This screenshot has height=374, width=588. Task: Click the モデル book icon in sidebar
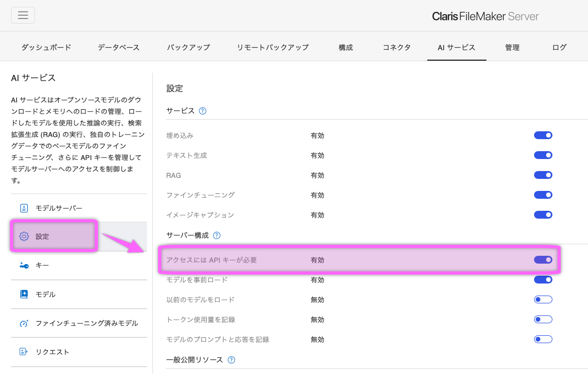(24, 294)
